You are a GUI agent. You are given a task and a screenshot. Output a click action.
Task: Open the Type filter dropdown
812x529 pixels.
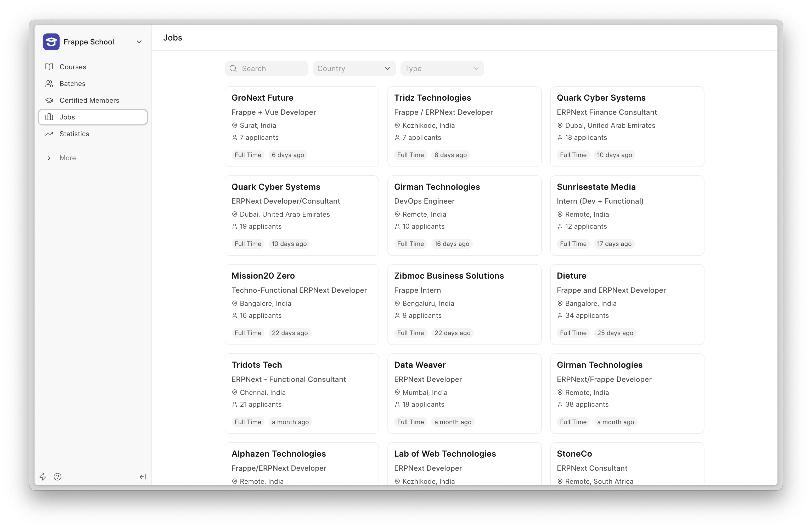point(442,68)
